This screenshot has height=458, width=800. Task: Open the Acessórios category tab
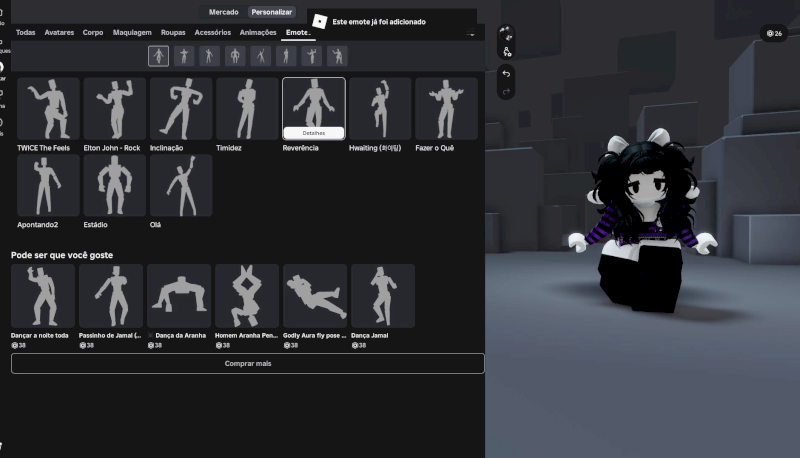point(213,33)
